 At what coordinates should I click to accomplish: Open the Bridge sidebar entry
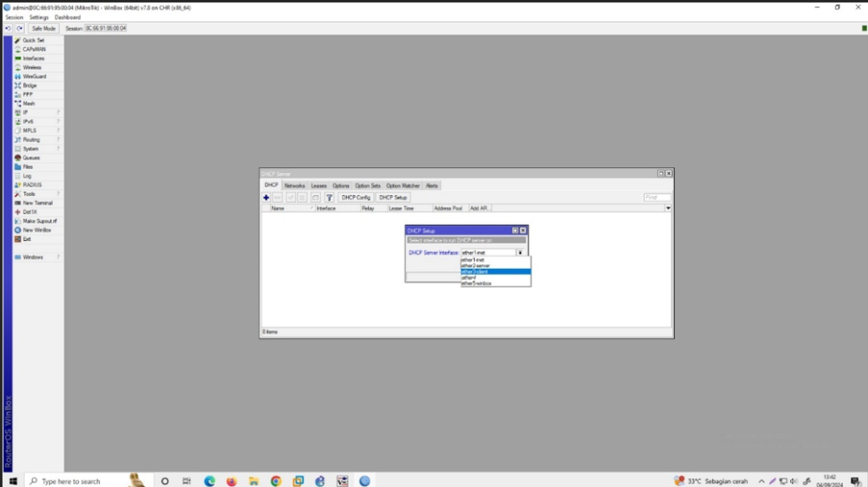[38, 86]
